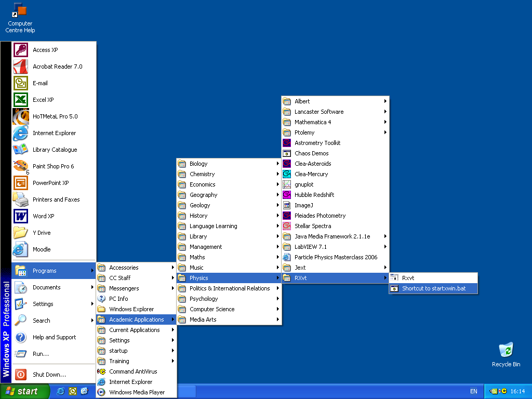This screenshot has width=532, height=399.
Task: Click the Chaos Demos icon
Action: [x=287, y=153]
